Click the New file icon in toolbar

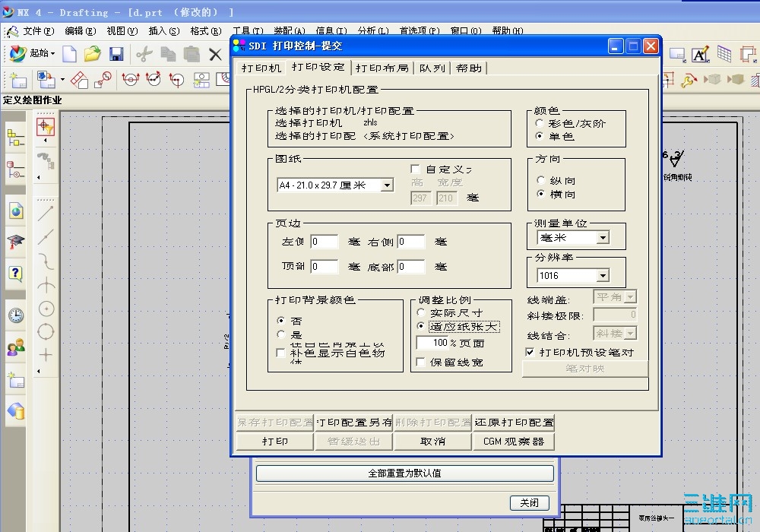pos(69,53)
